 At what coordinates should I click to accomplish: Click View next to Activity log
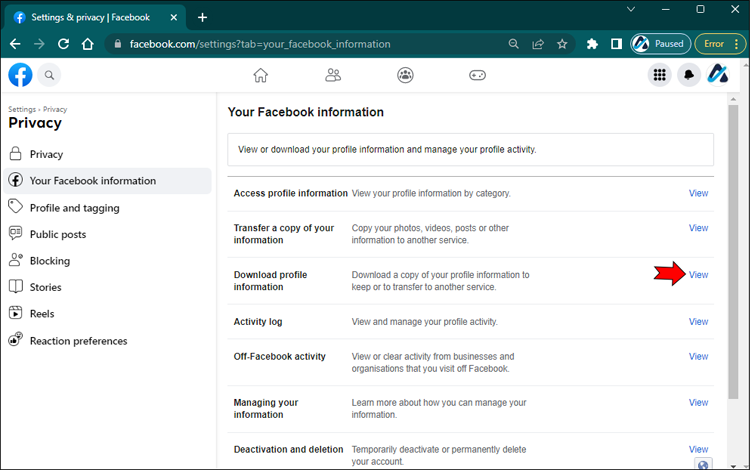pos(698,322)
